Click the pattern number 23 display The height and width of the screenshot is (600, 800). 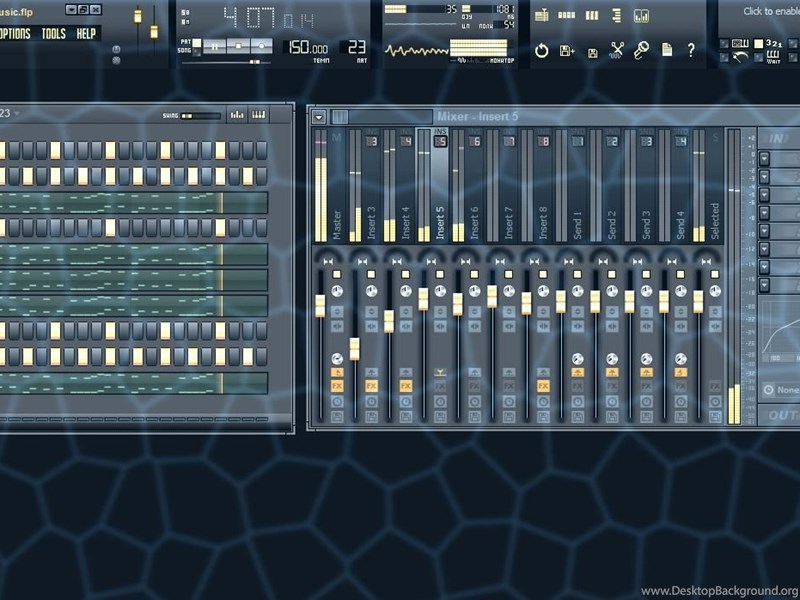pos(356,47)
